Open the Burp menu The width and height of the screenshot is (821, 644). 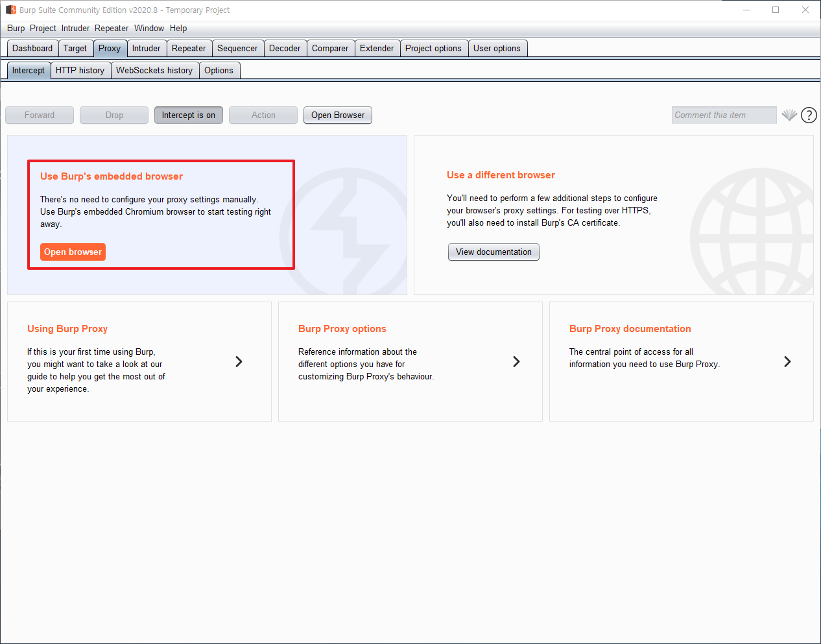point(16,28)
